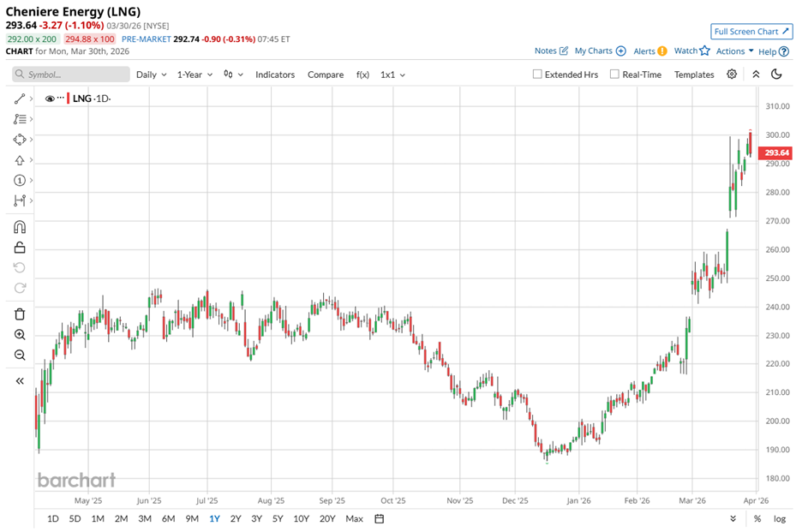Click the Symbol search field
802x532 pixels.
coord(72,75)
